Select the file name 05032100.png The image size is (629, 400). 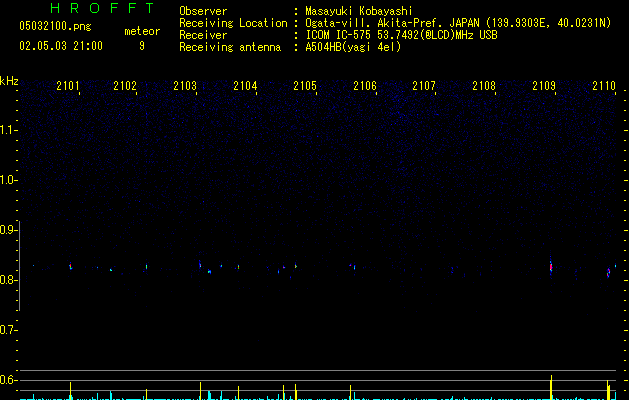[55, 26]
